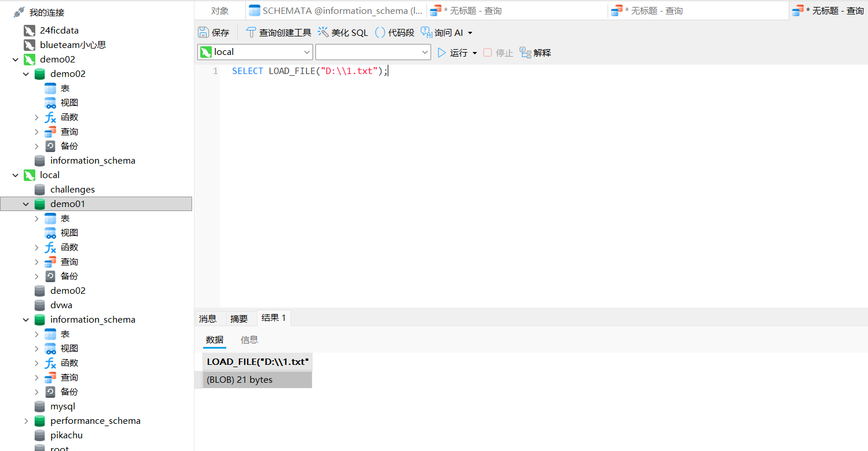Screen dimensions: 868x451
Task: Click line number 1 in the editor gutter
Action: (x=215, y=71)
